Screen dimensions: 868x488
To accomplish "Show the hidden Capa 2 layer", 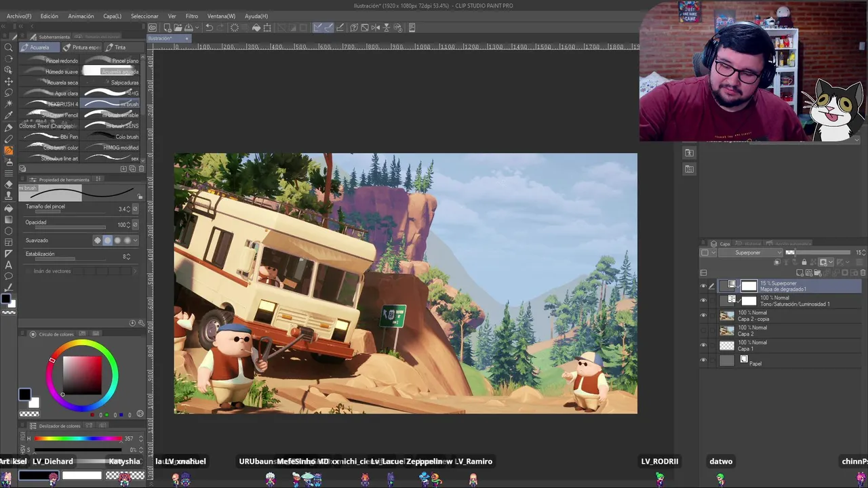I will (703, 331).
